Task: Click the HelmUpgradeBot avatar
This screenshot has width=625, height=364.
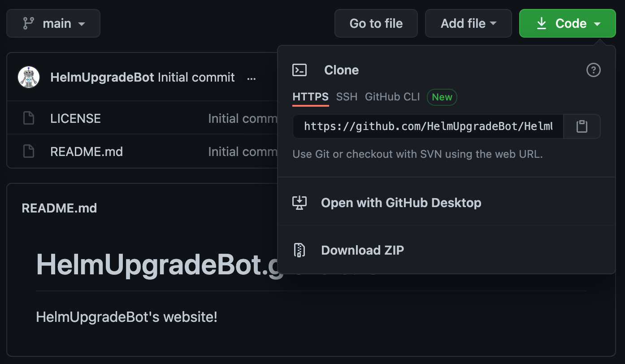Action: (28, 77)
